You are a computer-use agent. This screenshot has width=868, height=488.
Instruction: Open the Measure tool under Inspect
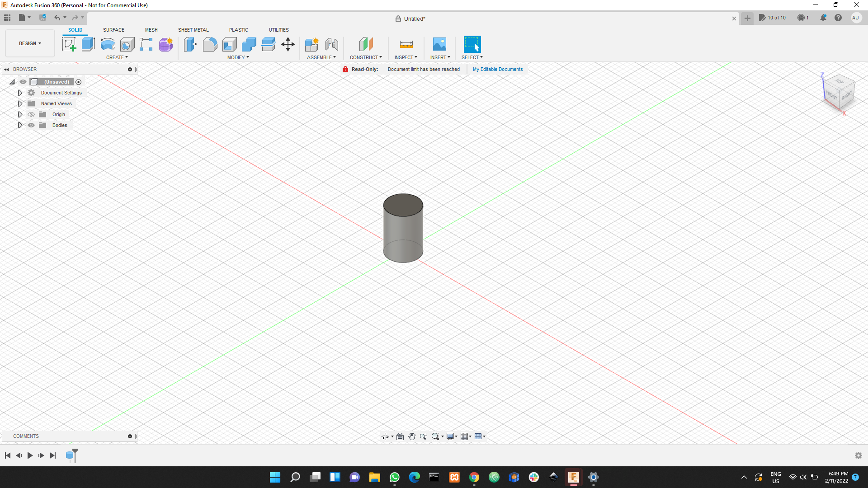pos(406,44)
